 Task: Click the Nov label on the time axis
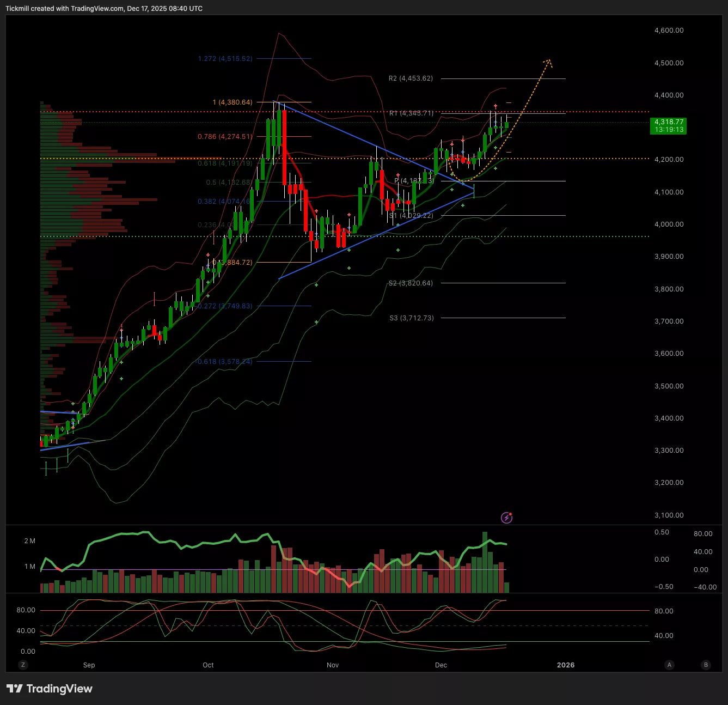[333, 665]
